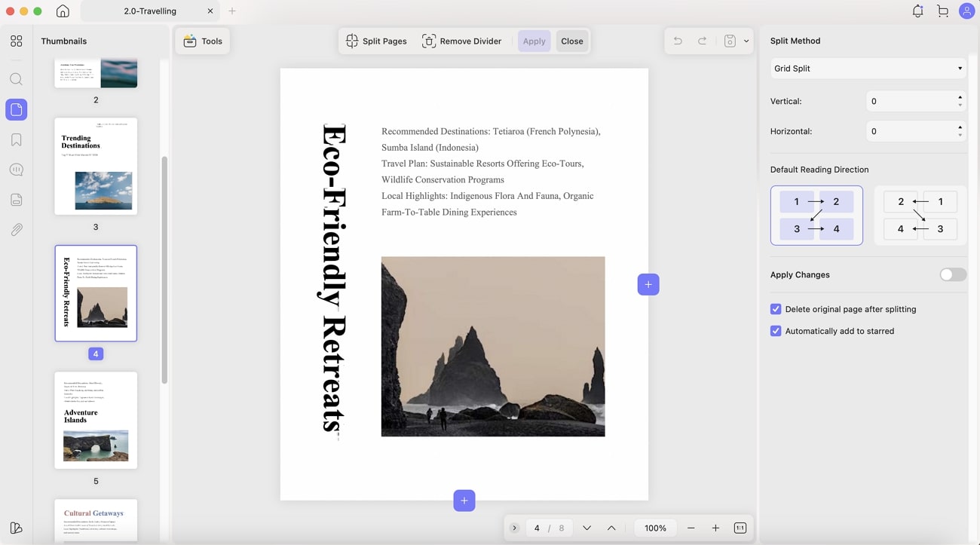Image resolution: width=980 pixels, height=545 pixels.
Task: Click the actual size 1:1 icon
Action: point(740,528)
